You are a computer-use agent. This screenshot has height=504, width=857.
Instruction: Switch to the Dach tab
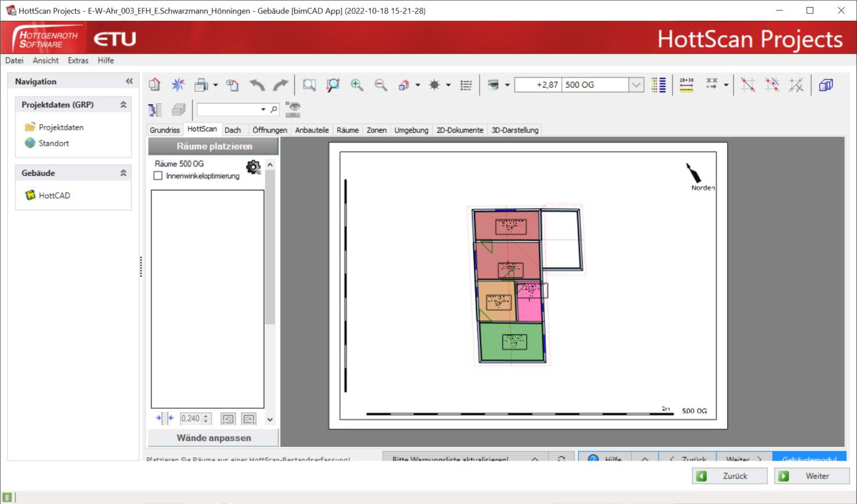(233, 130)
